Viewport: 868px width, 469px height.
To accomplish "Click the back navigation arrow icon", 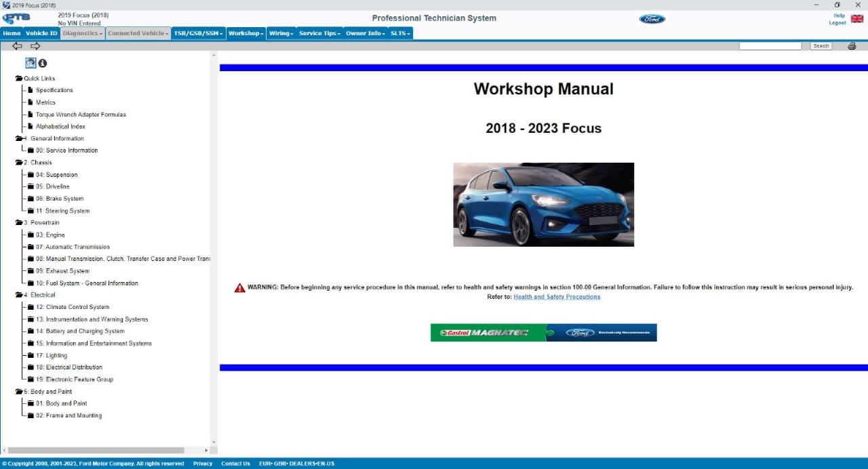I will click(17, 45).
